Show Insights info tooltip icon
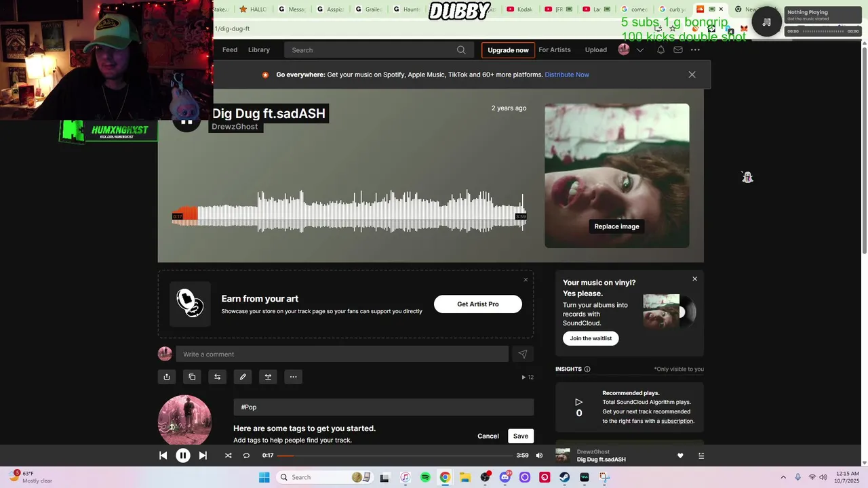 [x=587, y=369]
